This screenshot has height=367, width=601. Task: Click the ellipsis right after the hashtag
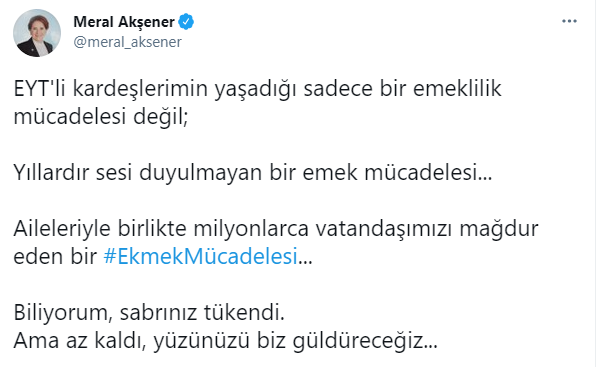coord(305,262)
